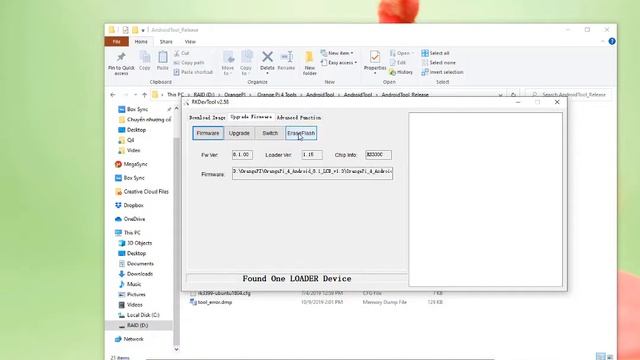The image size is (640, 360).
Task: Click the Up one level arrow
Action: (144, 95)
